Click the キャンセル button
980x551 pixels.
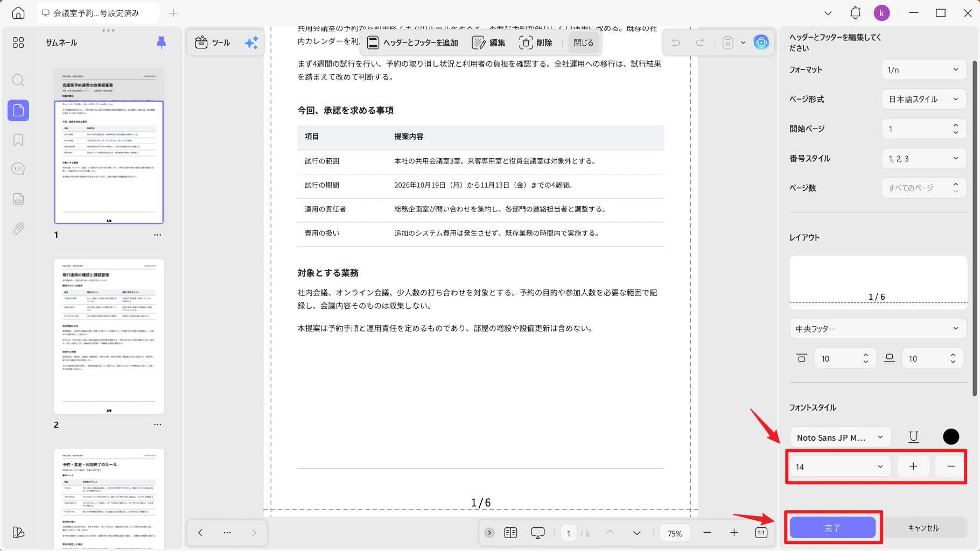[x=924, y=528]
